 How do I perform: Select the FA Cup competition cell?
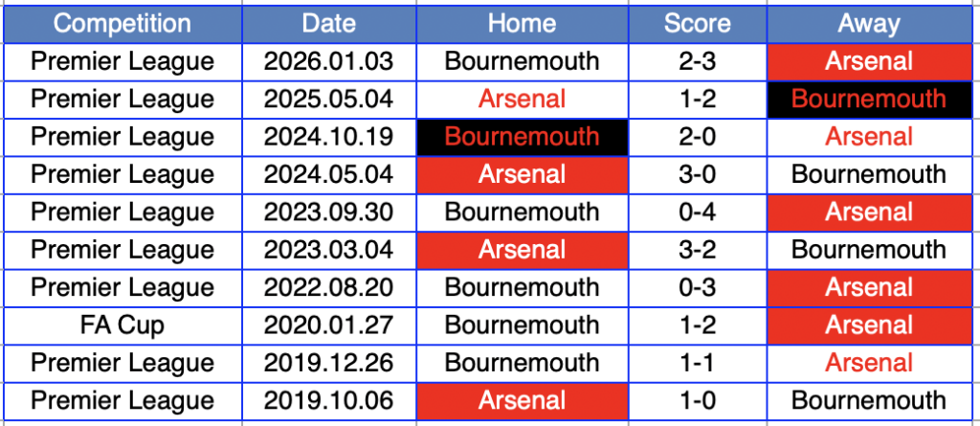(122, 325)
